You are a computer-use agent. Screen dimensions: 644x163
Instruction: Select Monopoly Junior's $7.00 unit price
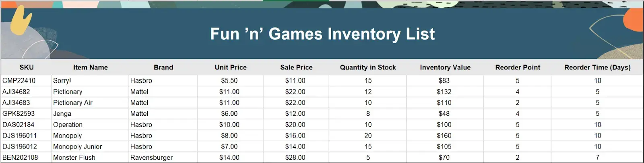click(x=229, y=146)
